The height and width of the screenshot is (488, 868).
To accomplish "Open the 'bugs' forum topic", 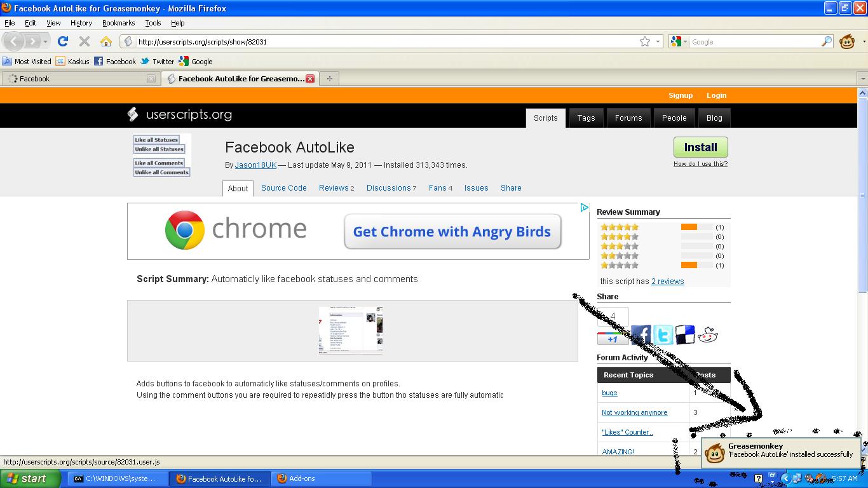I will 609,393.
